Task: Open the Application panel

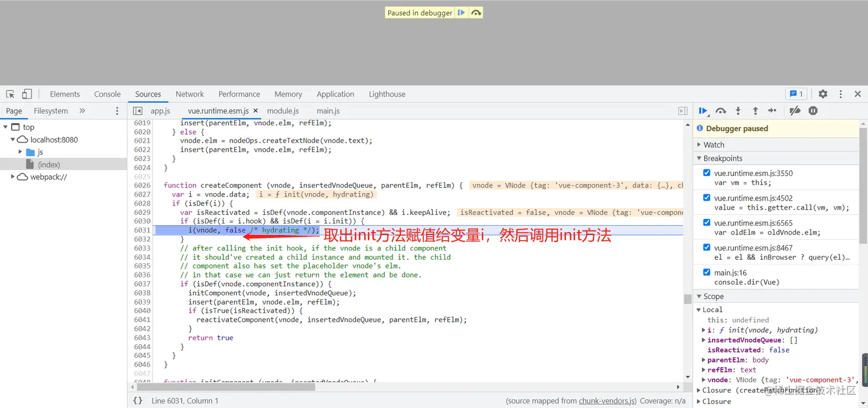Action: click(335, 94)
